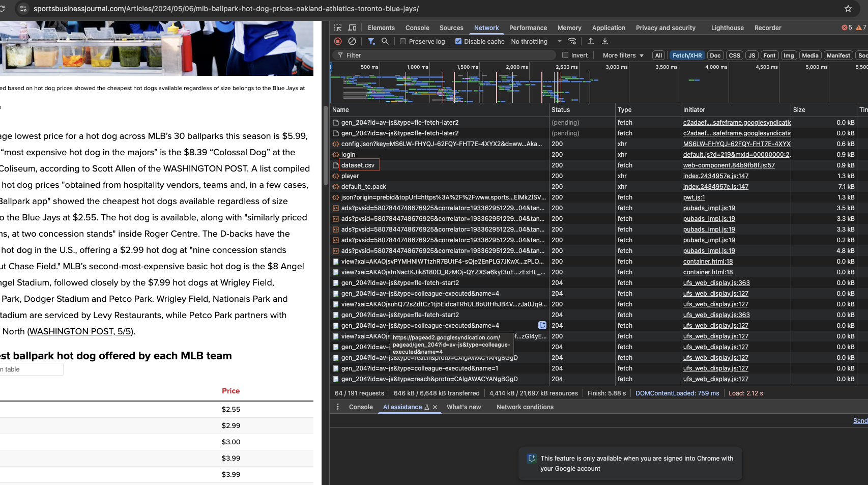The width and height of the screenshot is (868, 485).
Task: Open the drawer's three-dot menu
Action: click(x=338, y=407)
